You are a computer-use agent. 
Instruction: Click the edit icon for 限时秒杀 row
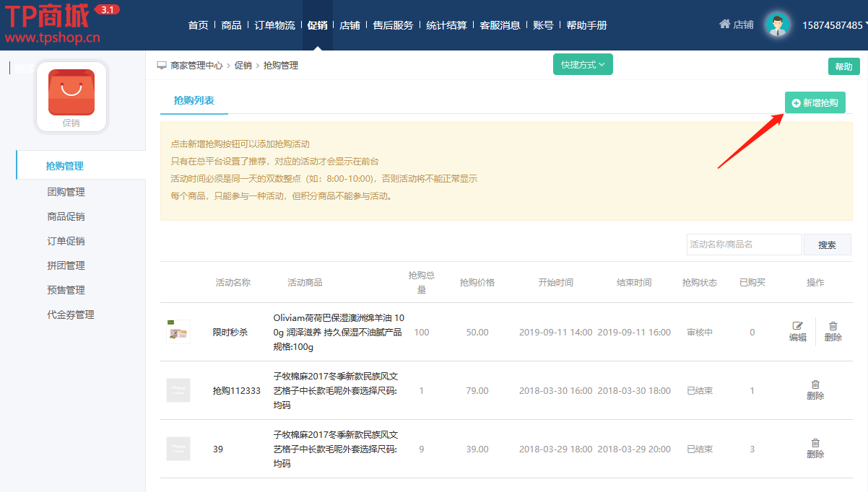pos(797,327)
